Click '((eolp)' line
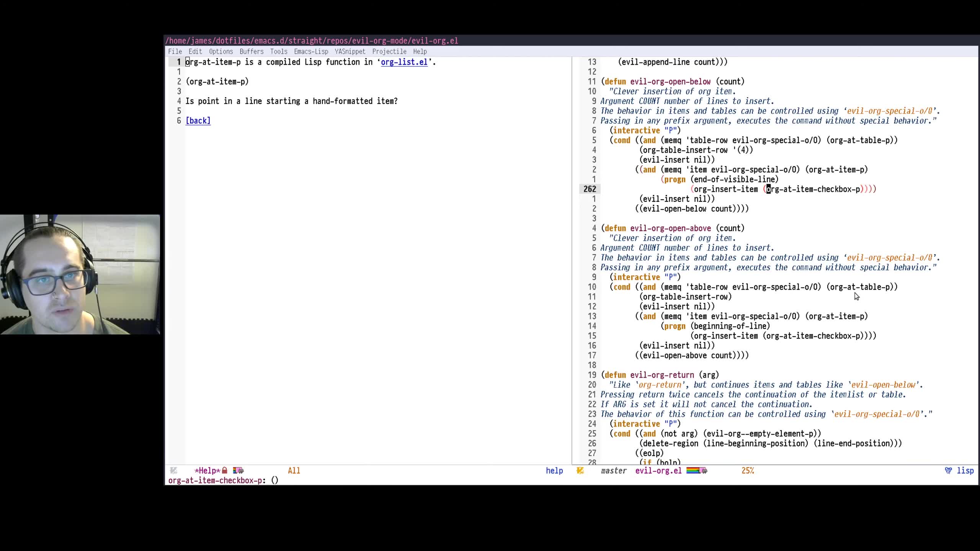 click(x=649, y=453)
